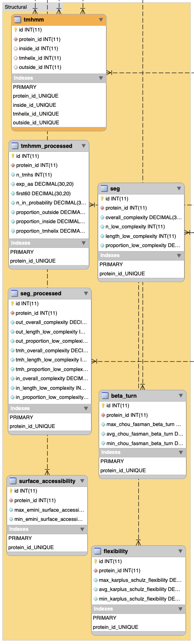
Task: Collapse the tmhmm Indexes section
Action: [101, 78]
